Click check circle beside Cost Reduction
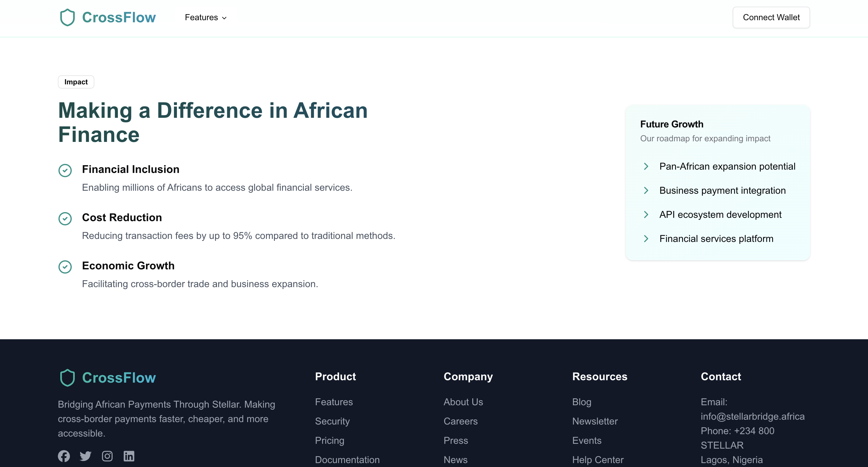The width and height of the screenshot is (868, 467). click(x=65, y=219)
